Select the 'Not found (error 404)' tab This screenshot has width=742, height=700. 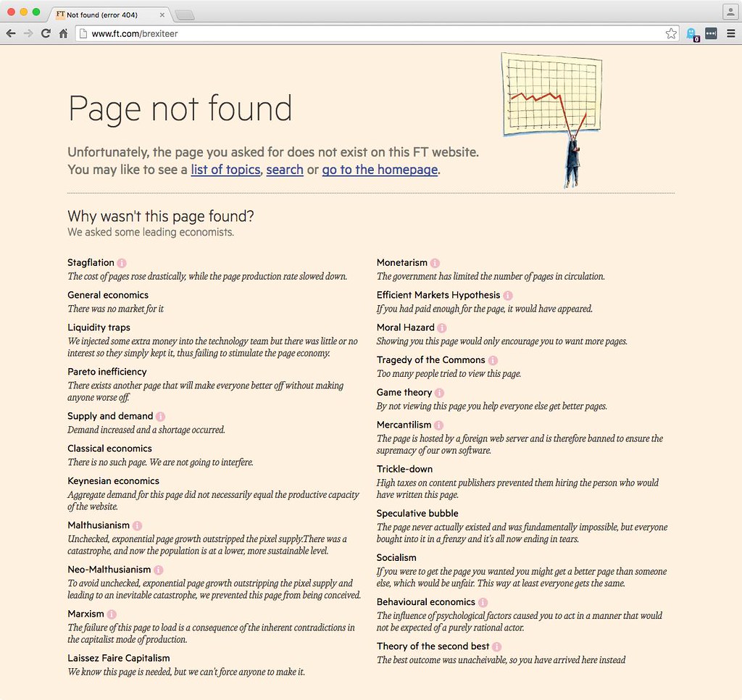(x=109, y=14)
